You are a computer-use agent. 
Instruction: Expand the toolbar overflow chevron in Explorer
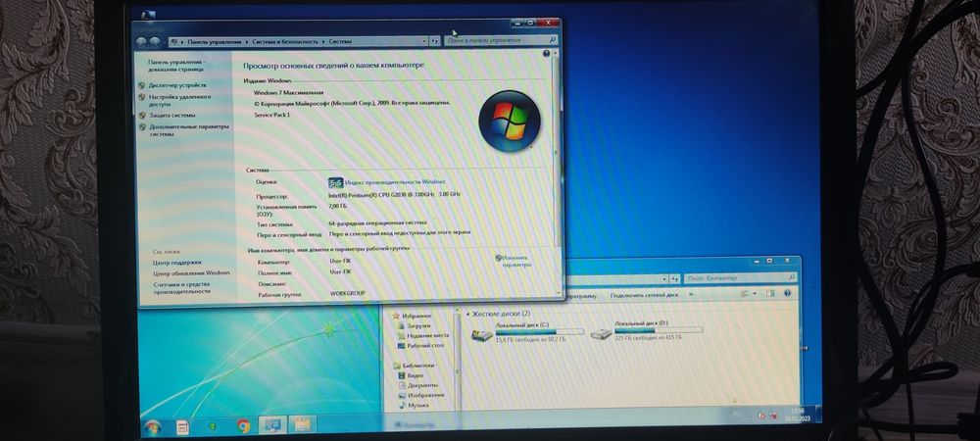coord(691,294)
